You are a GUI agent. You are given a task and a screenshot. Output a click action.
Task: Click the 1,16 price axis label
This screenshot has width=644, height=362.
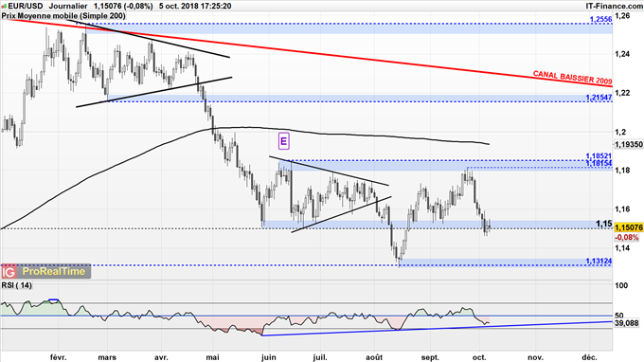tap(622, 209)
